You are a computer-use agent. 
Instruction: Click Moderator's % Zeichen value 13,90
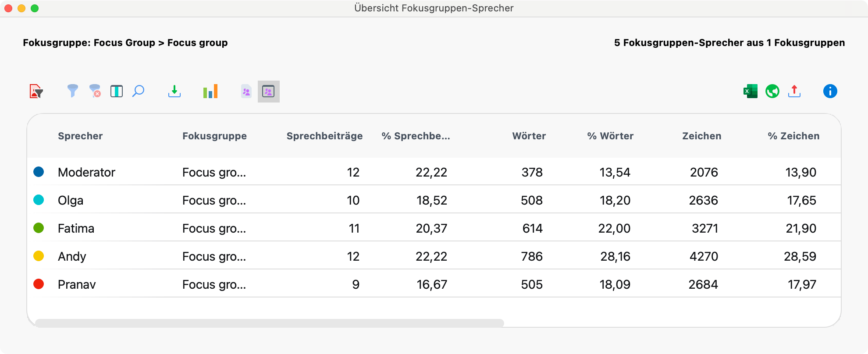[801, 172]
